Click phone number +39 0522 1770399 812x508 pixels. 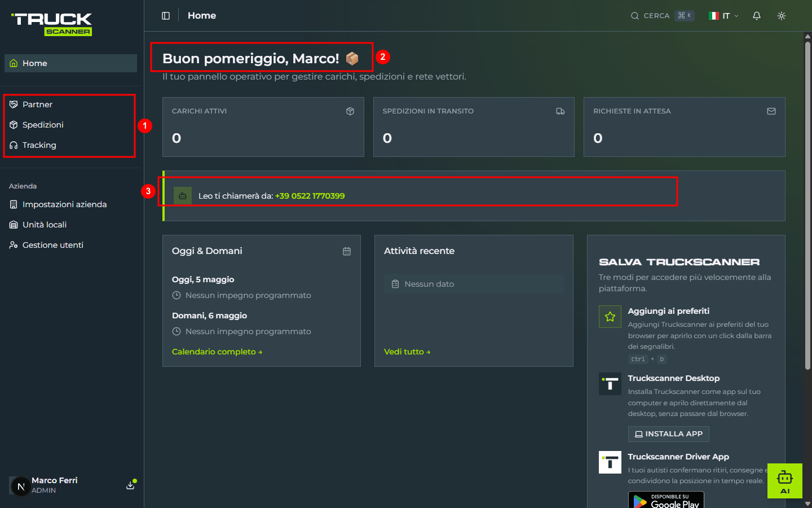pos(310,196)
